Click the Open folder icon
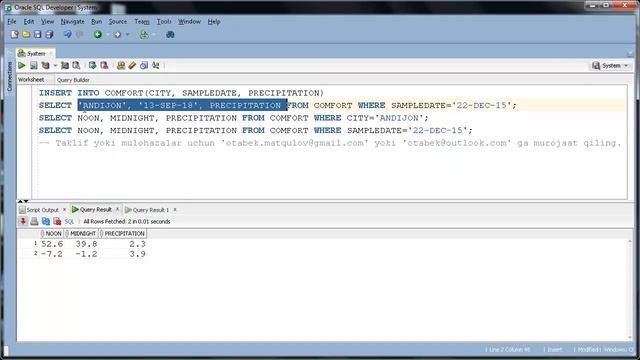Viewport: 640px width, 360px height. [x=26, y=35]
